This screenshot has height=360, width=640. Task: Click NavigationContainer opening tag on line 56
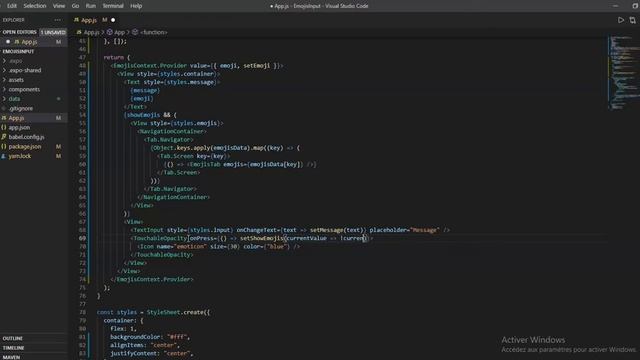pyautogui.click(x=171, y=131)
